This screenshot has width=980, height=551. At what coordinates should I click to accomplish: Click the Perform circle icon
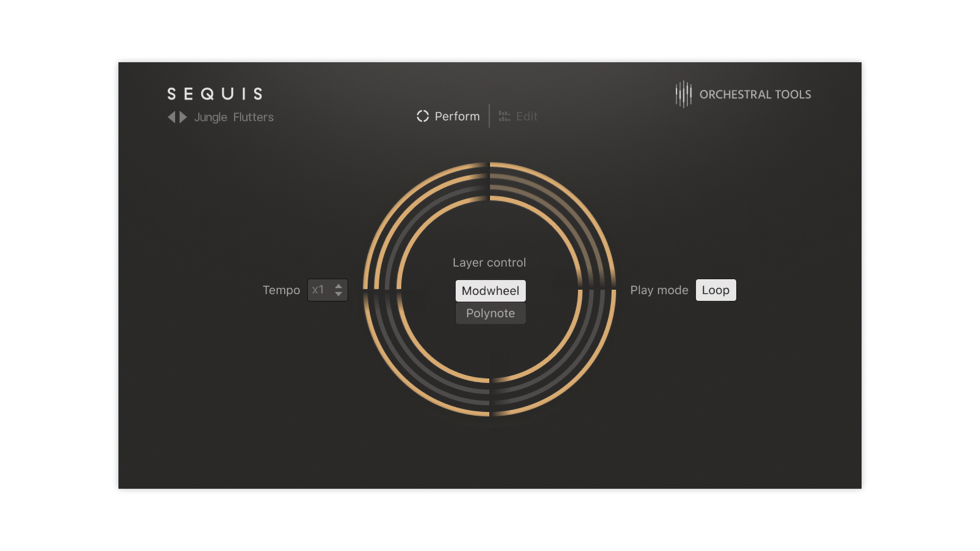pos(423,116)
